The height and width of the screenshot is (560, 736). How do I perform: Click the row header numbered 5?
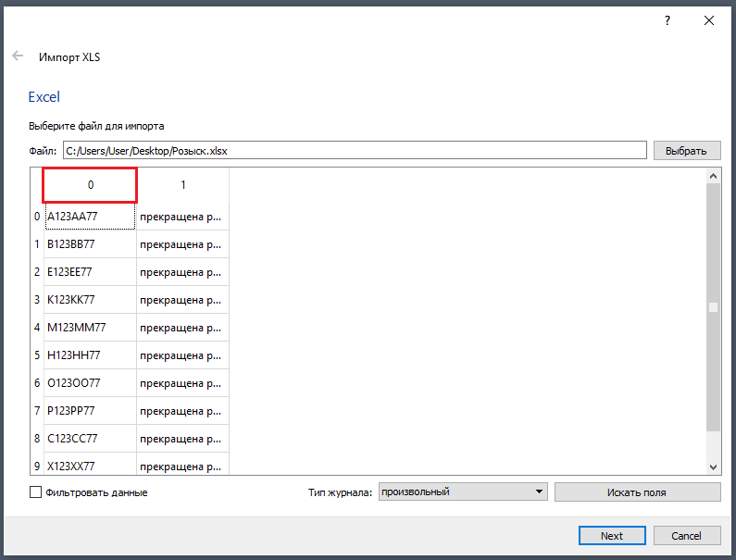pyautogui.click(x=37, y=355)
